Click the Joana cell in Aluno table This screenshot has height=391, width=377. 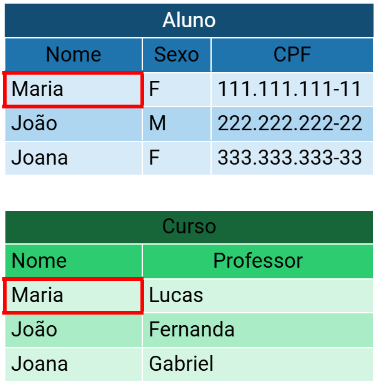pyautogui.click(x=74, y=158)
